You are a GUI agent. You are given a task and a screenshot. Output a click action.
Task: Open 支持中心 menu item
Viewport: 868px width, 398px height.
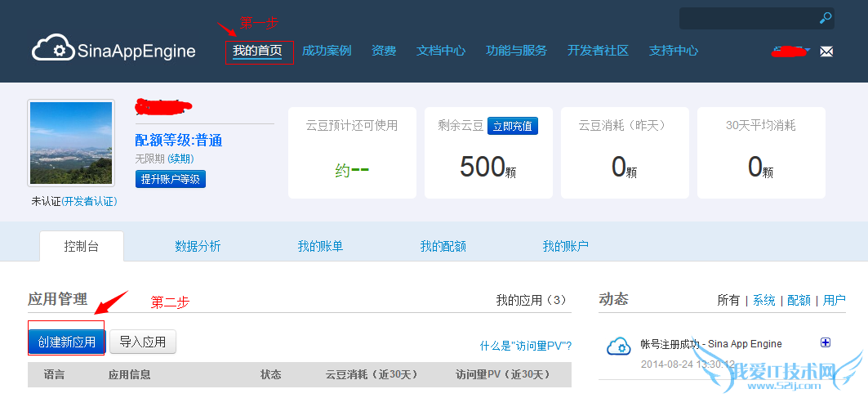[674, 51]
